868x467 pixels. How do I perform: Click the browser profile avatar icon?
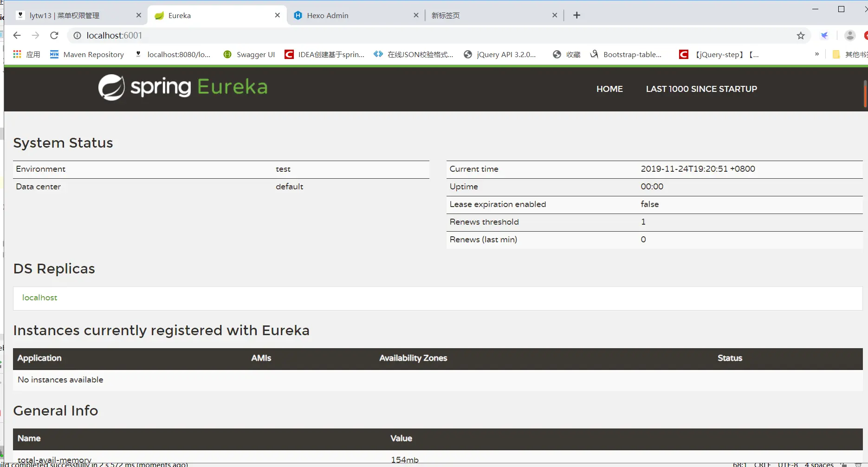tap(850, 35)
